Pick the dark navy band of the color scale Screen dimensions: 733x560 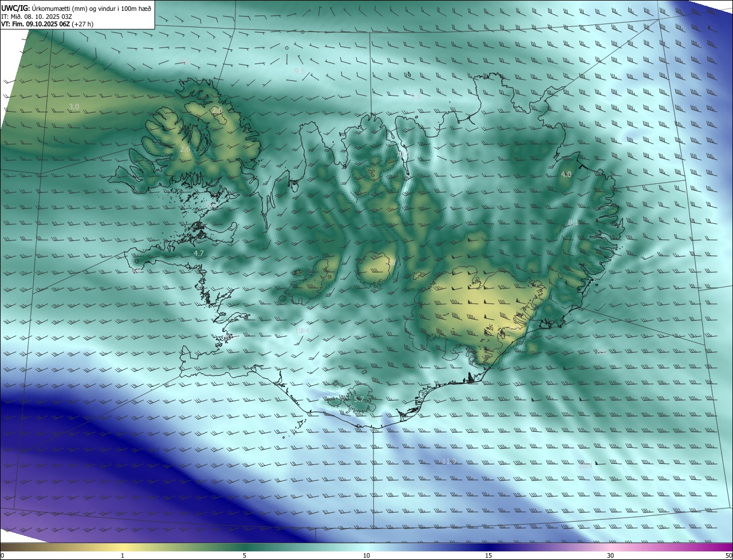click(488, 547)
